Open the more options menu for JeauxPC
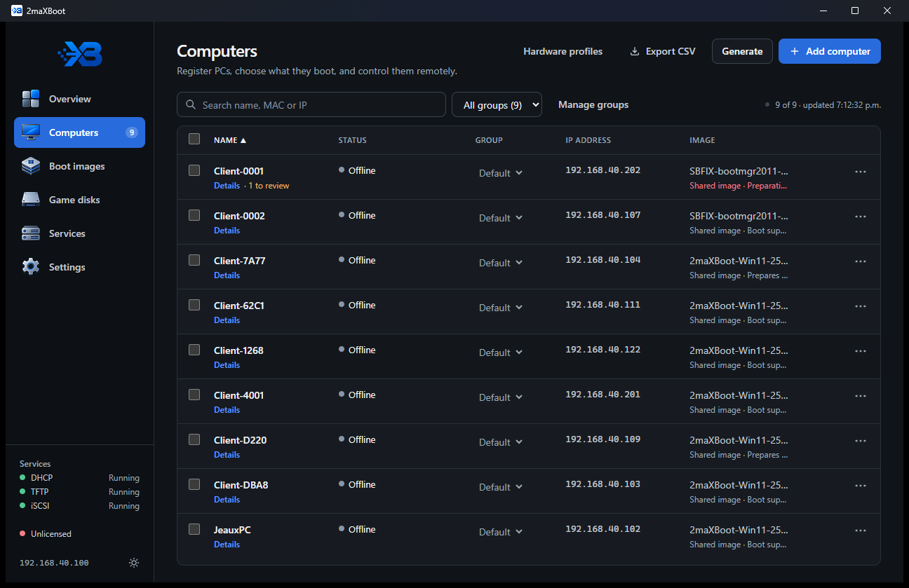 pos(861,531)
